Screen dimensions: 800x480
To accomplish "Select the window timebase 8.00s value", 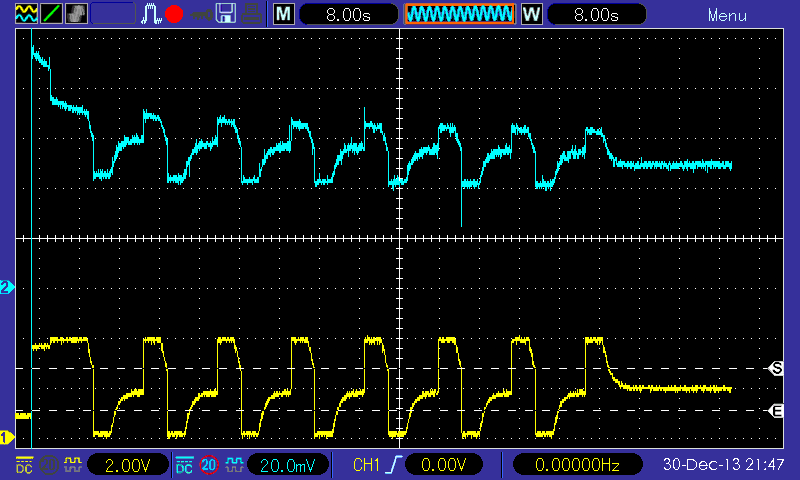I will (596, 14).
